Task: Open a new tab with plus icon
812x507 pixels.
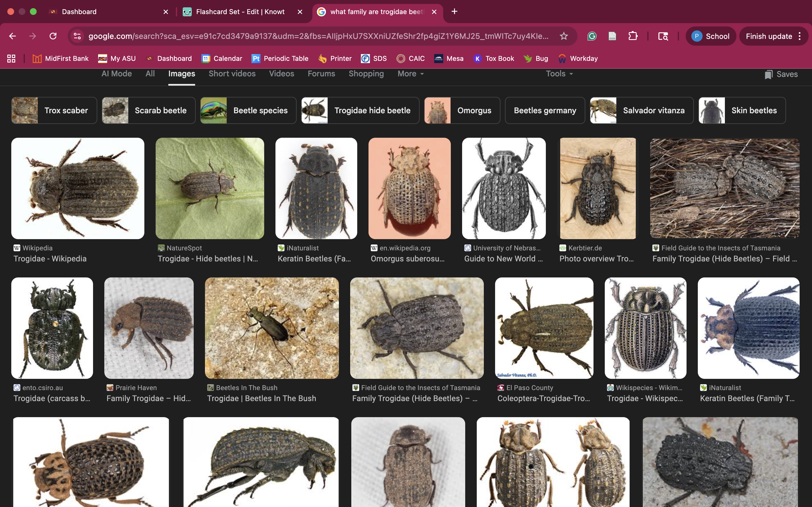Action: coord(454,12)
